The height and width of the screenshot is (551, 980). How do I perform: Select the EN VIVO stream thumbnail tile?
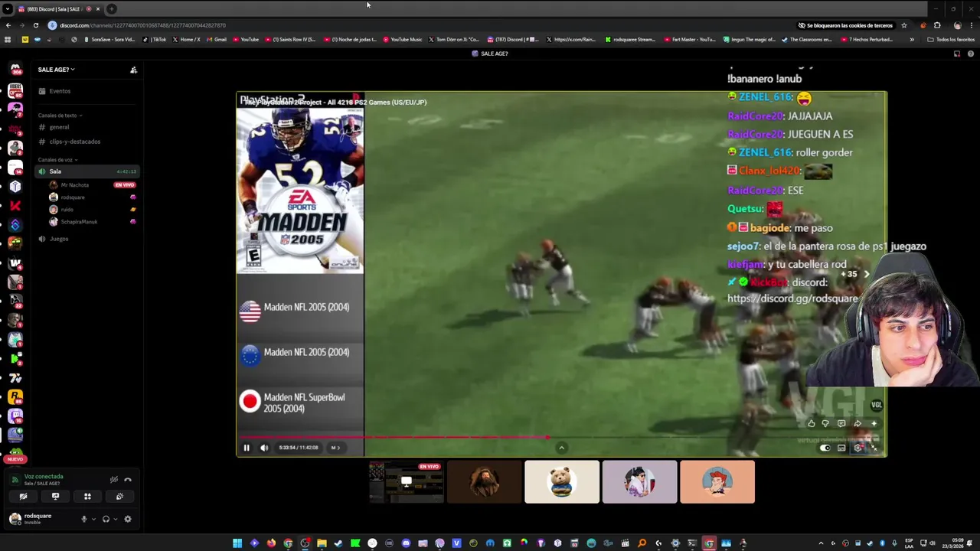point(407,482)
